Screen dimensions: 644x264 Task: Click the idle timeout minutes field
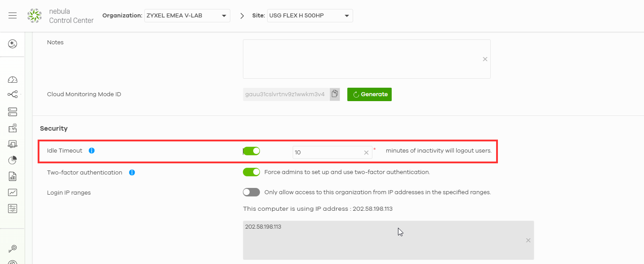click(x=332, y=153)
